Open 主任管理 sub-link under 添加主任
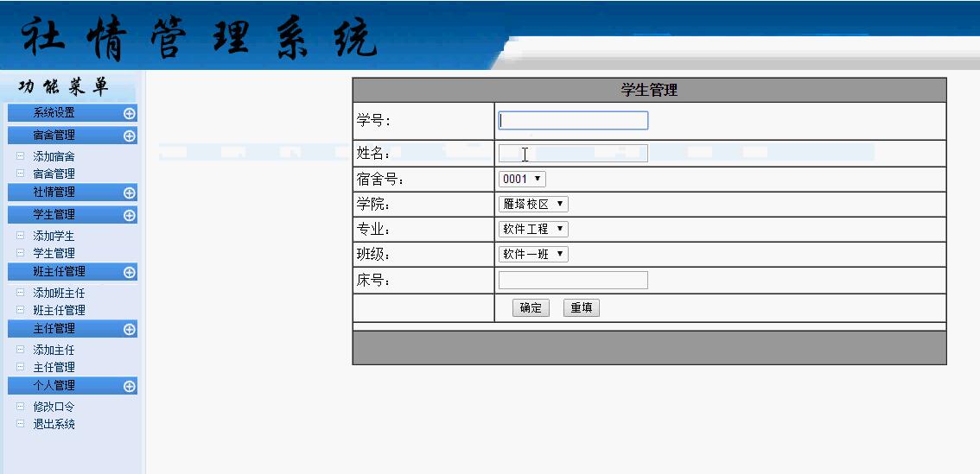 (54, 367)
